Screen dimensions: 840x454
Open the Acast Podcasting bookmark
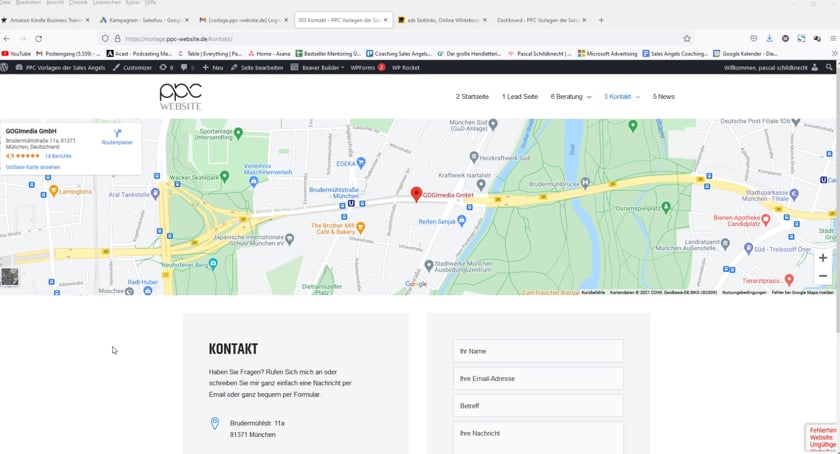click(x=139, y=54)
